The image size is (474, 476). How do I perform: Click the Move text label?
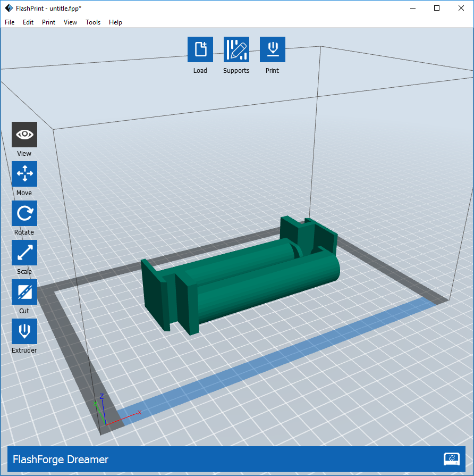pos(24,193)
